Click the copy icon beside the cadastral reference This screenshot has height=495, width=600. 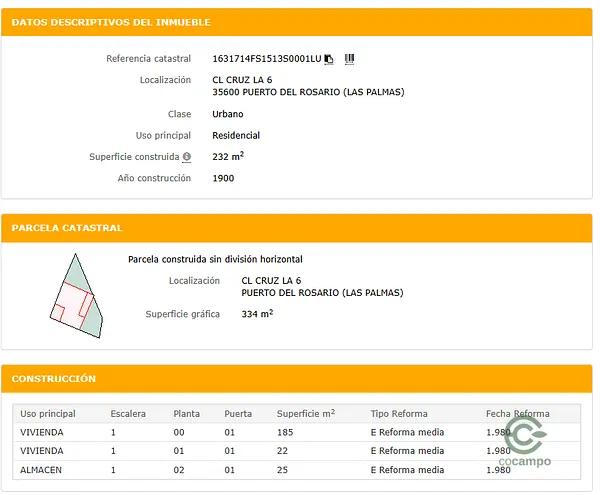click(329, 59)
